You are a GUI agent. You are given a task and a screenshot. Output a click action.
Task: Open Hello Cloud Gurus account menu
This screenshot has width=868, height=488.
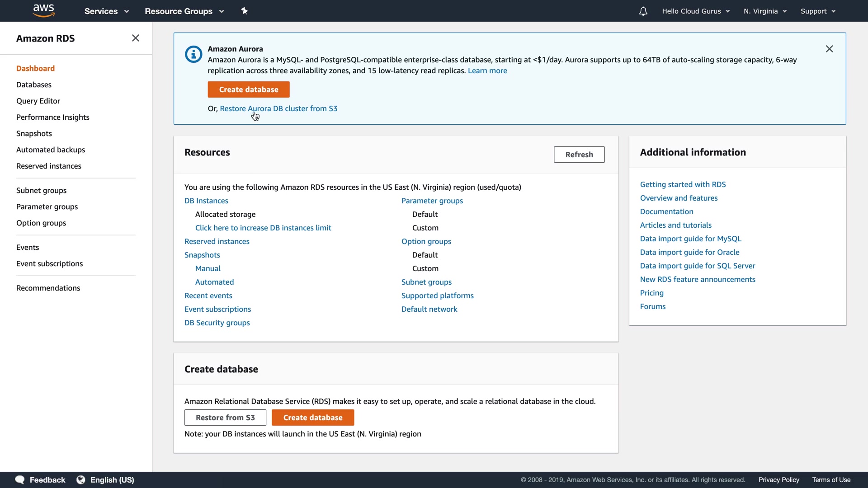[696, 11]
